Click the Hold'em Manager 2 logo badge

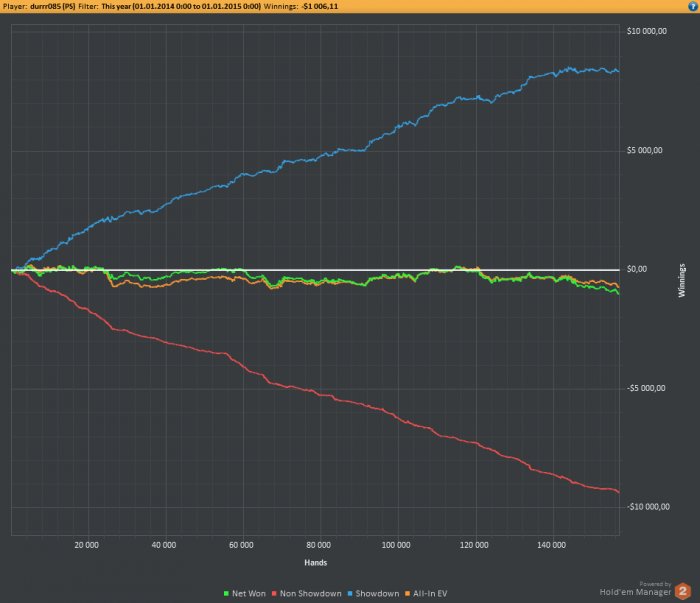[682, 591]
